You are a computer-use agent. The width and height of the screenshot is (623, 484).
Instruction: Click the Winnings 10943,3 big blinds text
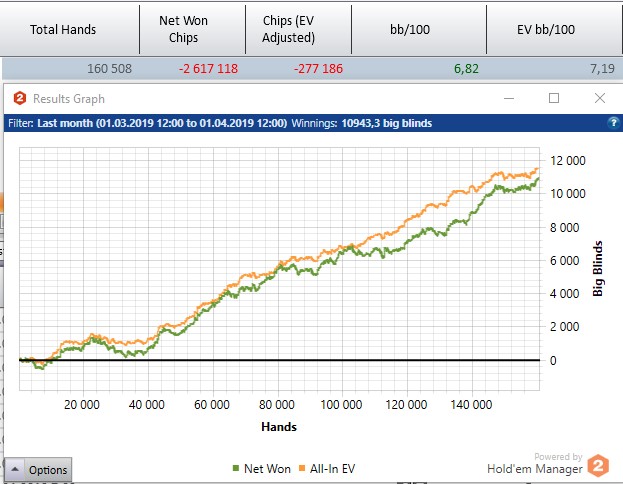[x=362, y=123]
